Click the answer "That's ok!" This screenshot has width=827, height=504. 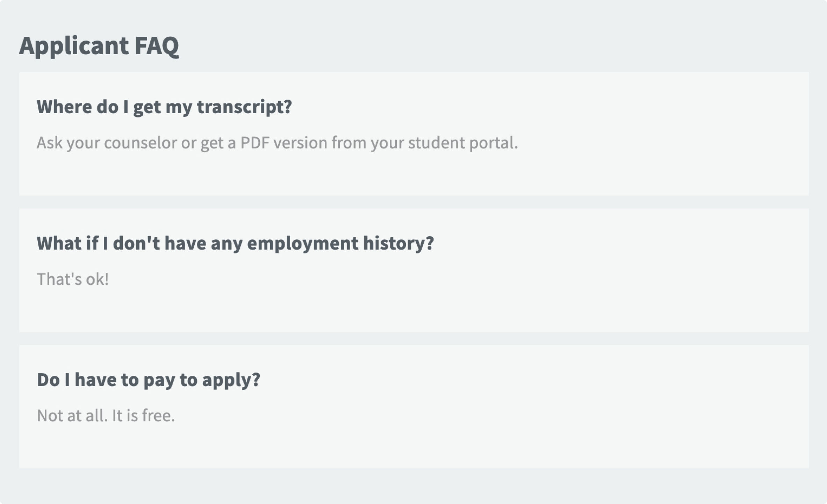tap(73, 279)
